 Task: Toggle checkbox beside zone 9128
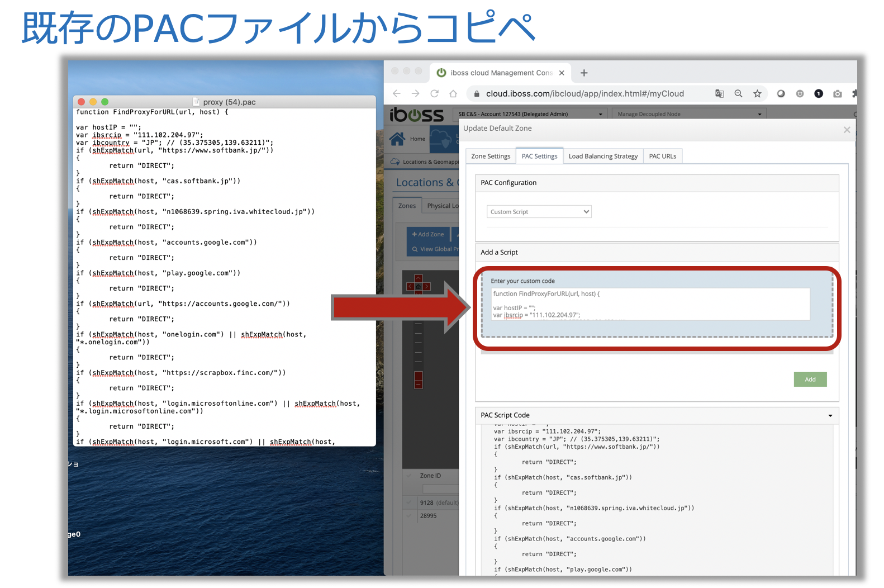[x=409, y=502]
